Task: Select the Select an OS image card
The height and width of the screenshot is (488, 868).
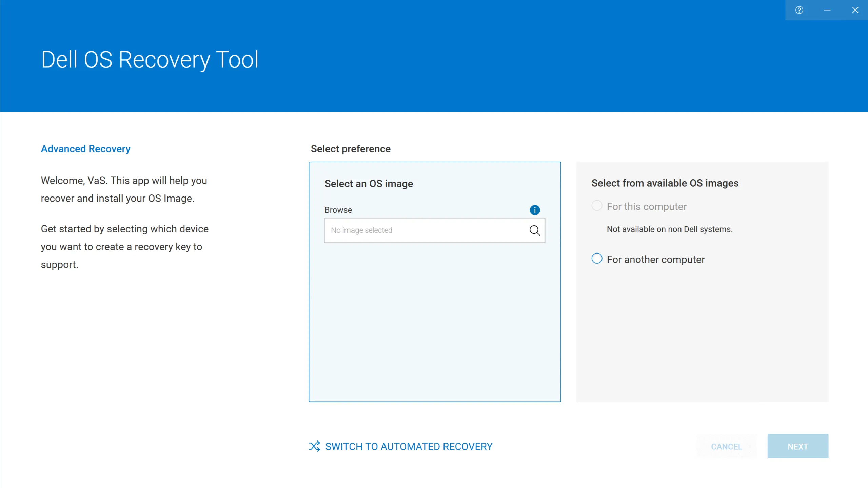Action: point(435,282)
